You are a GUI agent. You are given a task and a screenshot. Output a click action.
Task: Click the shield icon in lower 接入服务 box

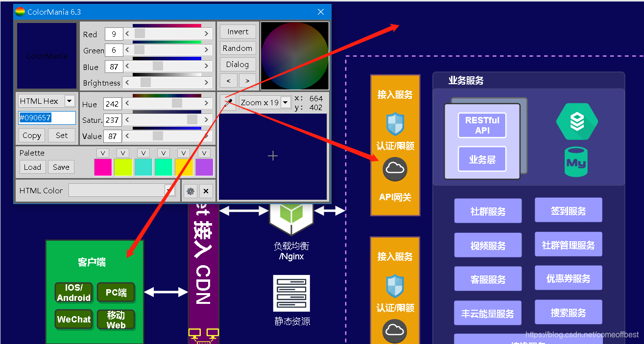(395, 286)
